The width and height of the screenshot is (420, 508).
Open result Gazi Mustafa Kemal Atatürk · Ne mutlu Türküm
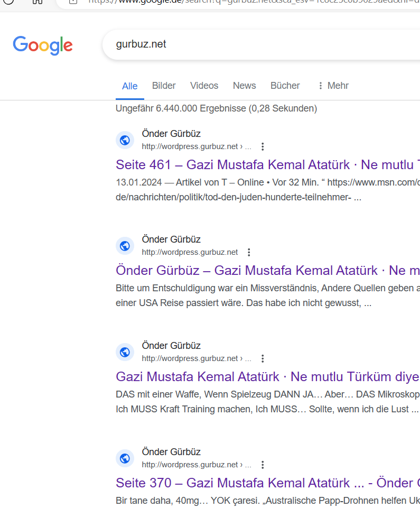[x=268, y=377]
